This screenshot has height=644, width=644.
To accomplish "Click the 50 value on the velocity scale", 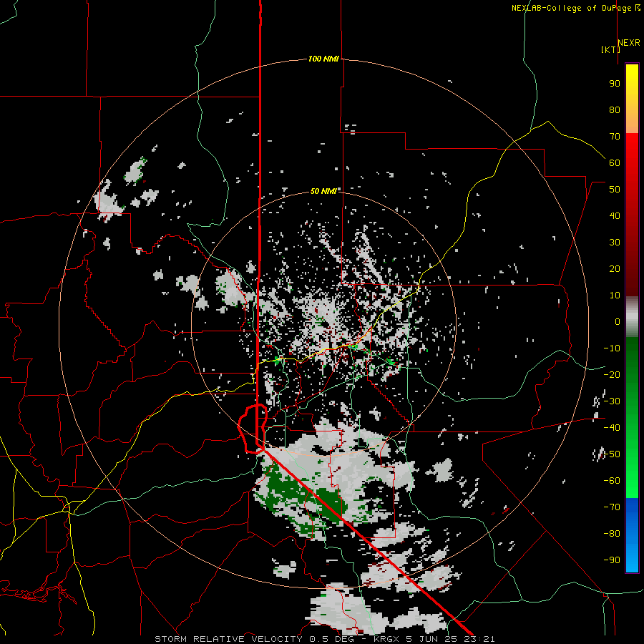I will pyautogui.click(x=615, y=190).
